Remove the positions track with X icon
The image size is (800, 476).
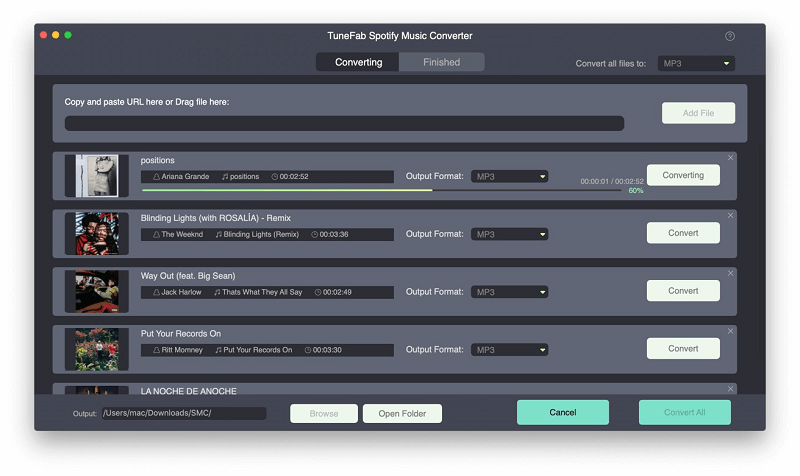pyautogui.click(x=730, y=158)
